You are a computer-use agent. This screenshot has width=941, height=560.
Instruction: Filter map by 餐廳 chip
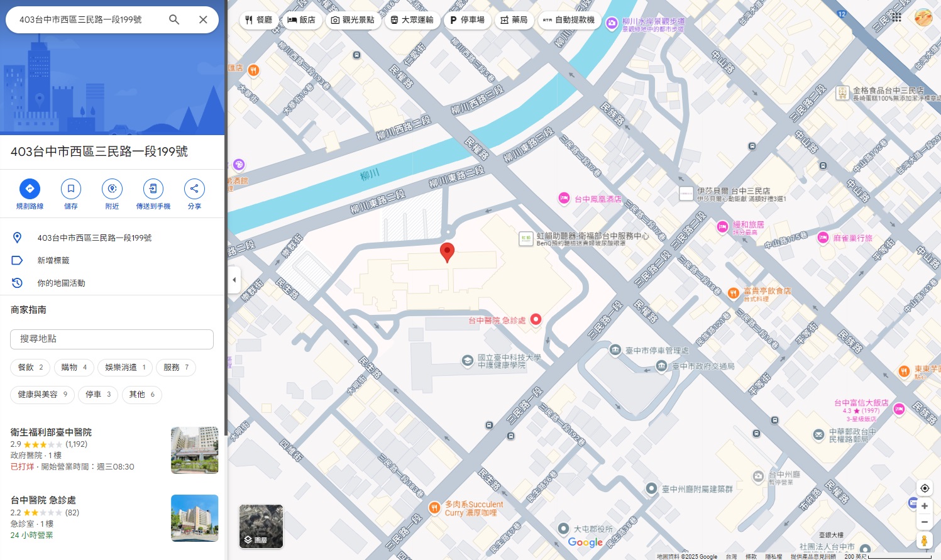[x=258, y=20]
